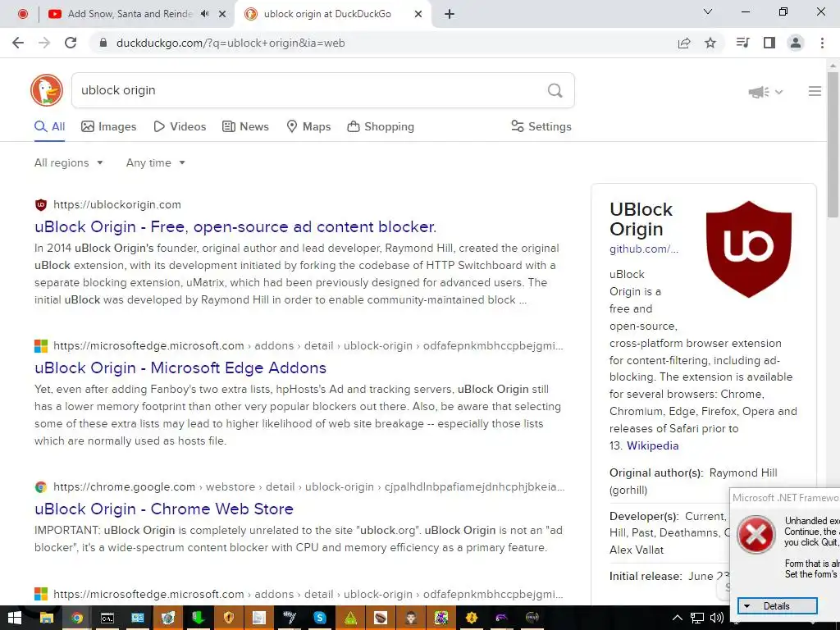Switch to Shopping results

tap(381, 127)
